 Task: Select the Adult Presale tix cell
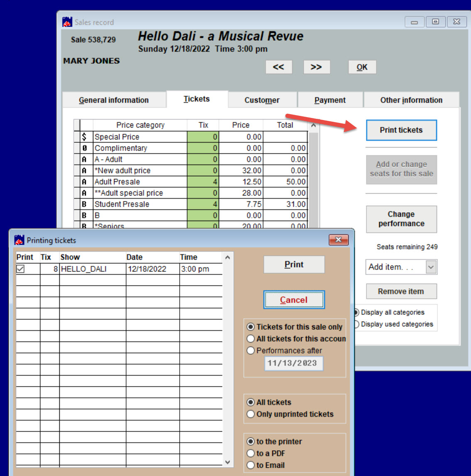point(203,182)
